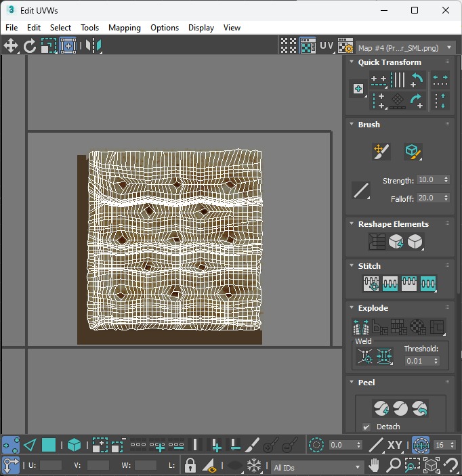The height and width of the screenshot is (476, 462).
Task: Enable Edge sub-object mode
Action: pos(30,446)
